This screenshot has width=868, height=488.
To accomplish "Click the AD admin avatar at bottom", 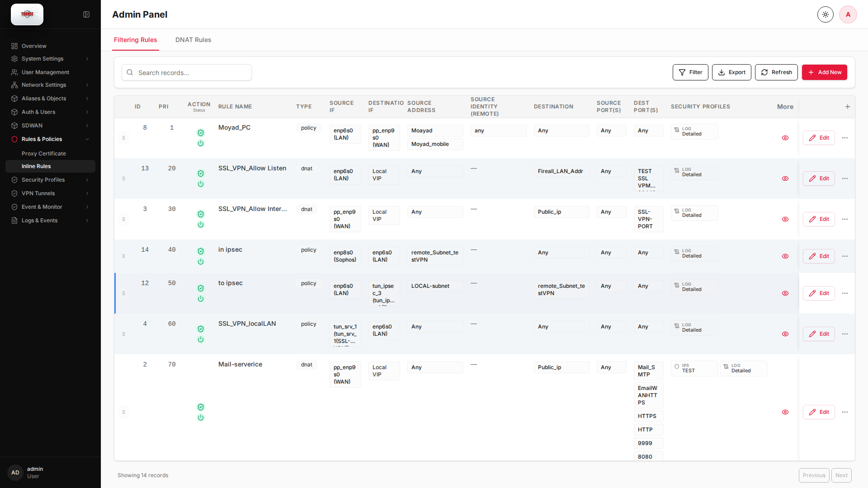I will click(x=15, y=473).
